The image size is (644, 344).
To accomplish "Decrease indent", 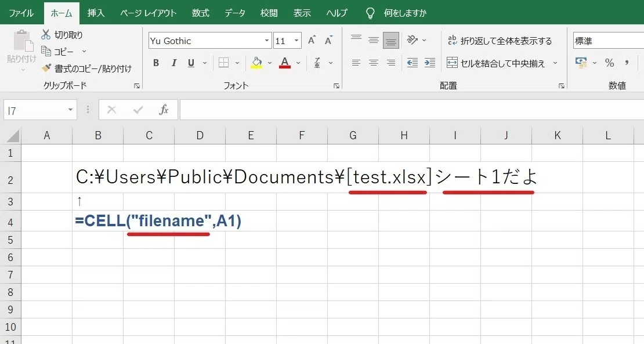I will click(x=413, y=63).
